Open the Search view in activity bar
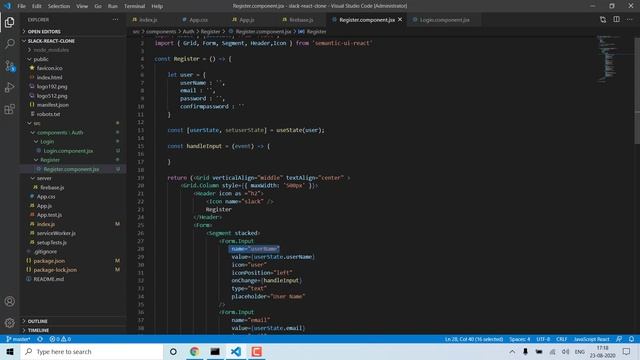Image resolution: width=640 pixels, height=360 pixels. click(x=9, y=43)
